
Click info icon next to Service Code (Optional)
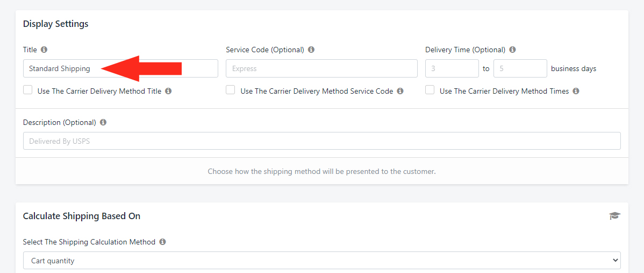click(311, 50)
